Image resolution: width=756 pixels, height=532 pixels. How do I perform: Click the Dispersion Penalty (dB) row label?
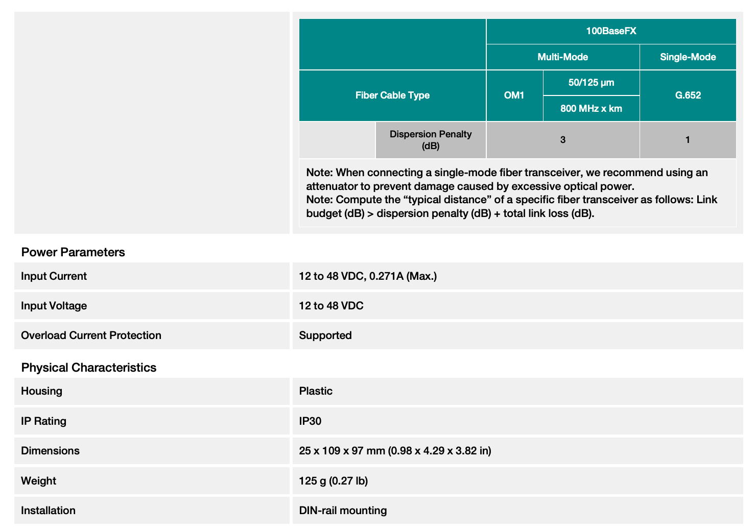431,140
